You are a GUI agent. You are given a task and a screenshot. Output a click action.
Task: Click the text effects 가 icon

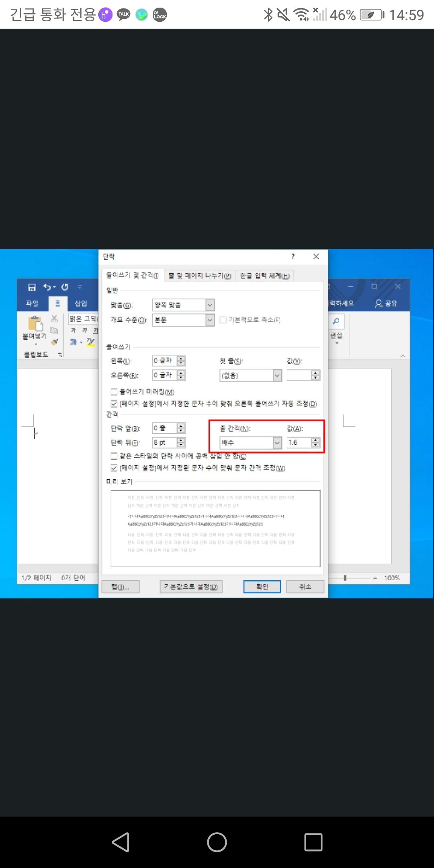pyautogui.click(x=74, y=342)
